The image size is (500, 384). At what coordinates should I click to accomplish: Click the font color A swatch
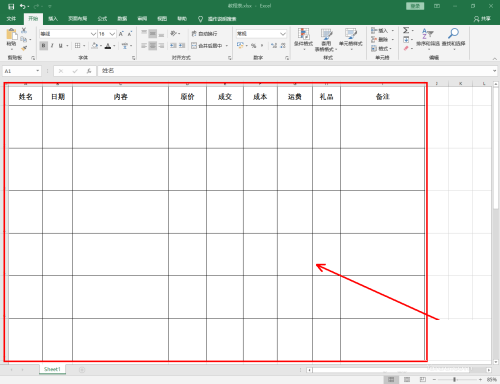108,46
